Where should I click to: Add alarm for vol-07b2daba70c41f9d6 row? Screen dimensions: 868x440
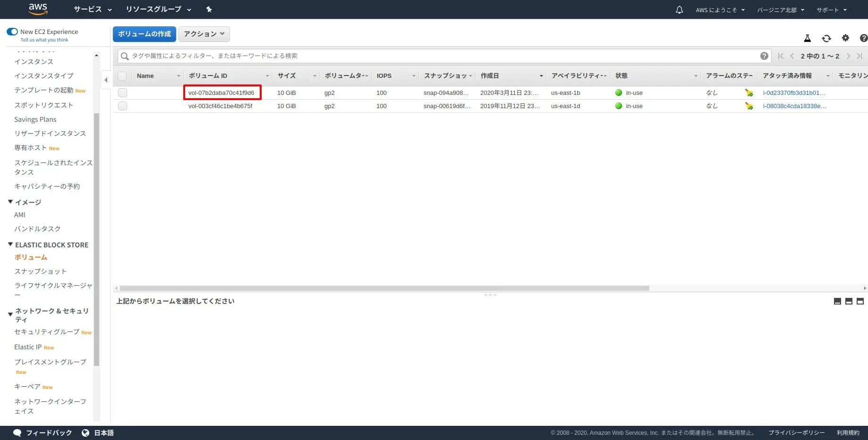pyautogui.click(x=749, y=93)
